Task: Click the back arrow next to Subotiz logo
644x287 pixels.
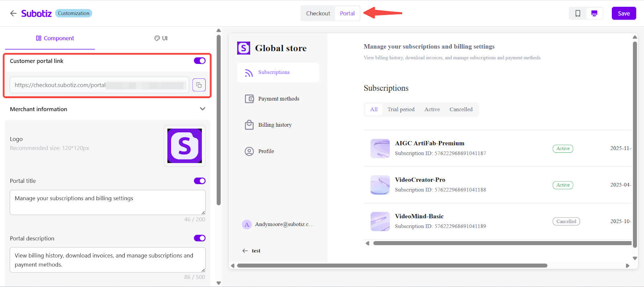Action: [x=13, y=13]
